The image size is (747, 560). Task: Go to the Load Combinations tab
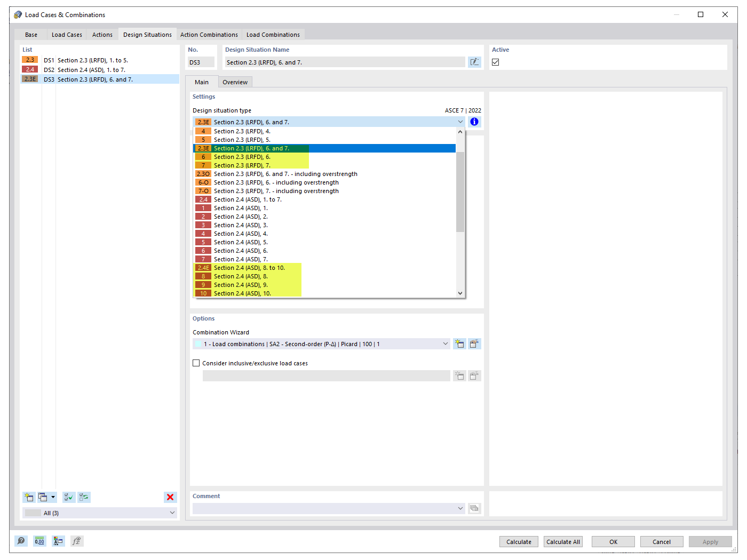point(273,35)
